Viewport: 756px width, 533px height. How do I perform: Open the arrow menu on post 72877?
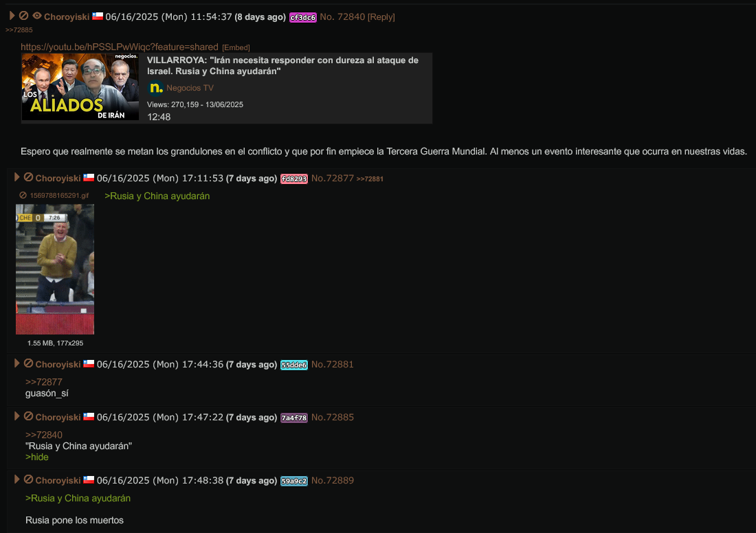click(x=17, y=177)
